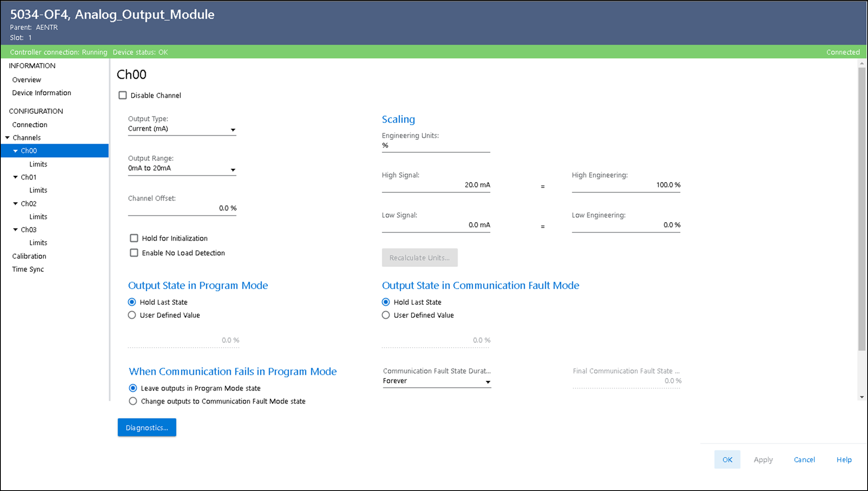Click the scroll down arrow on scrollbar
Screen dimensions: 868x491
pyautogui.click(x=862, y=397)
